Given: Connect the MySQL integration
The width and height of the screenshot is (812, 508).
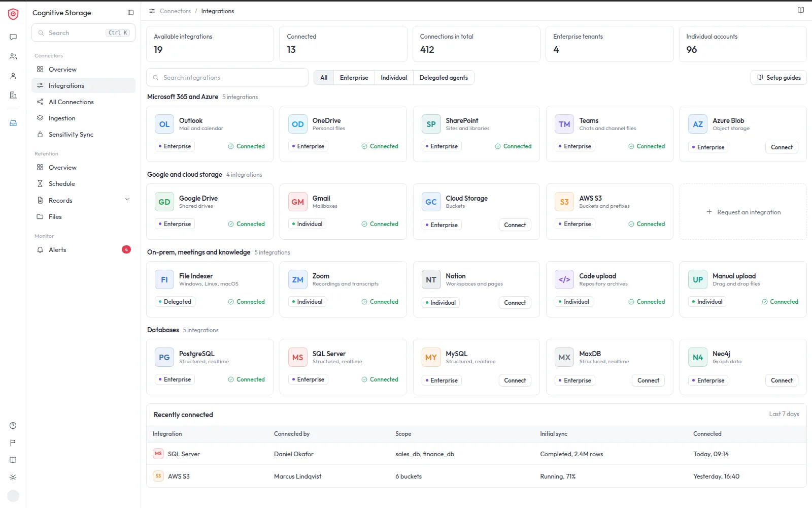Looking at the screenshot, I should click(515, 380).
